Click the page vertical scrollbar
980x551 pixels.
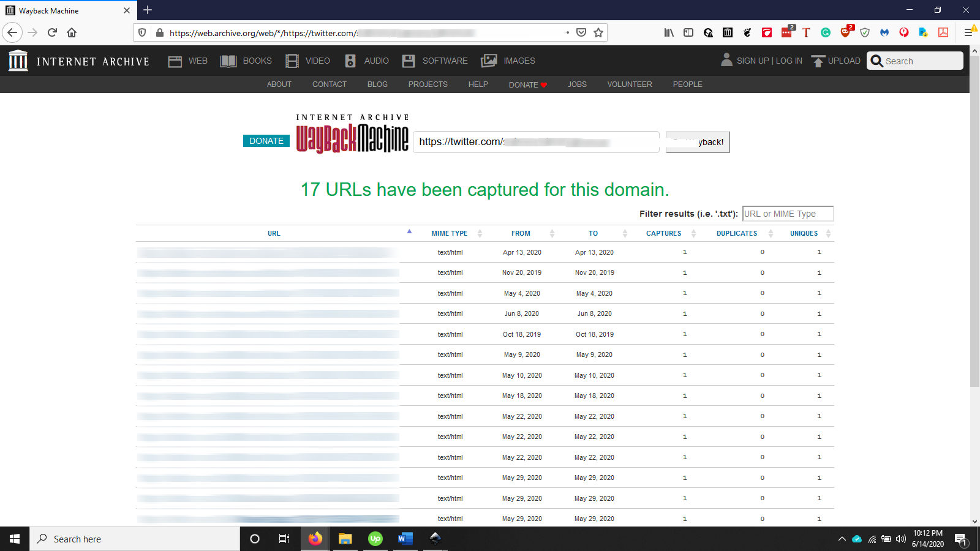pyautogui.click(x=974, y=245)
